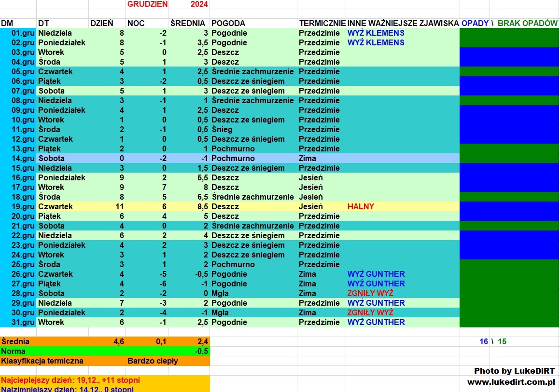The height and width of the screenshot is (392, 560).
Task: Select ZGNIŁY WYŻ cell in 28.gru row
Action: pos(370,293)
